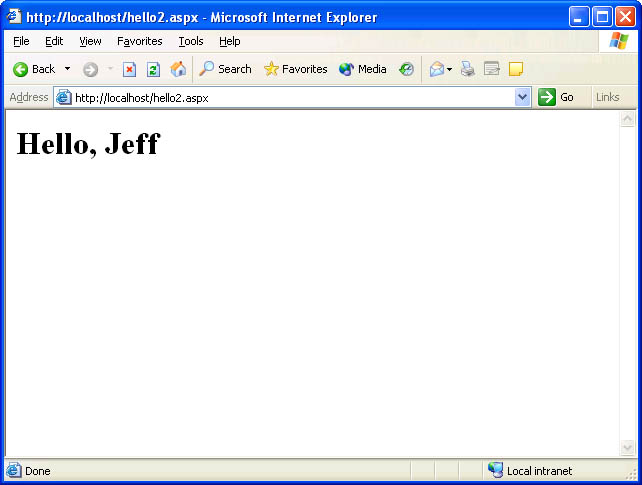Click the Local intranet zone icon

495,470
